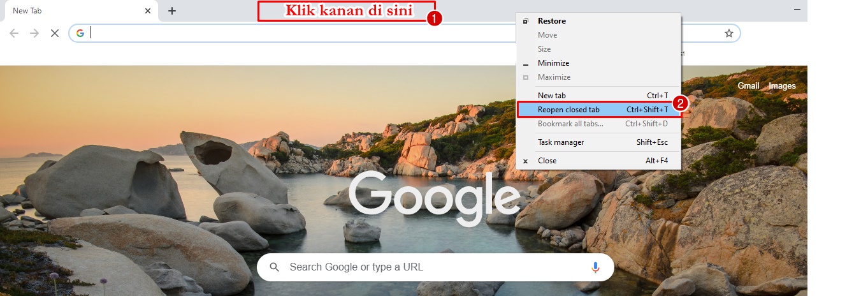Stop loading the page

[x=55, y=33]
